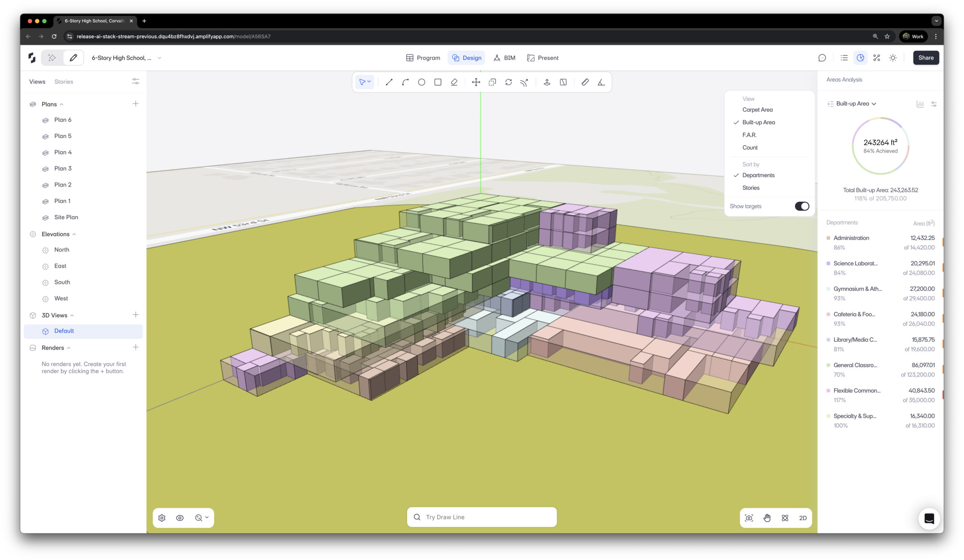Screen dimensions: 964x560
Task: Enable the Show targets switch
Action: pos(802,206)
